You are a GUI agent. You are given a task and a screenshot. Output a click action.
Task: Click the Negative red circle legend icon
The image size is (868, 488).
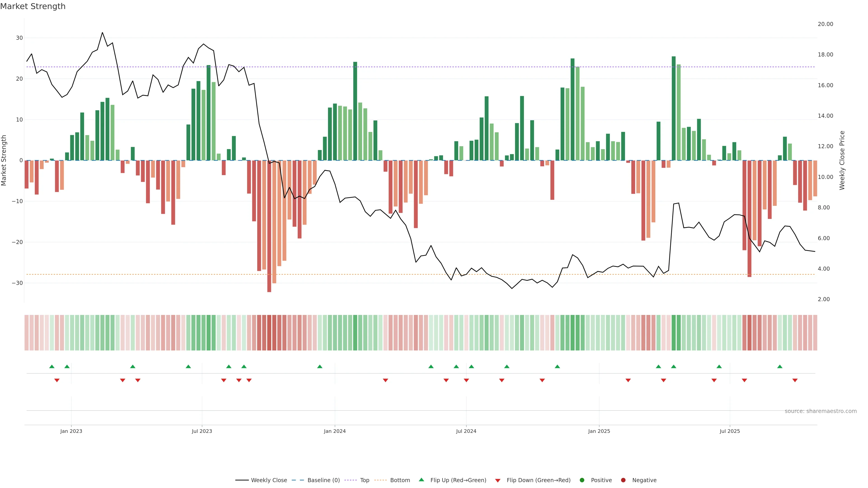click(x=623, y=480)
